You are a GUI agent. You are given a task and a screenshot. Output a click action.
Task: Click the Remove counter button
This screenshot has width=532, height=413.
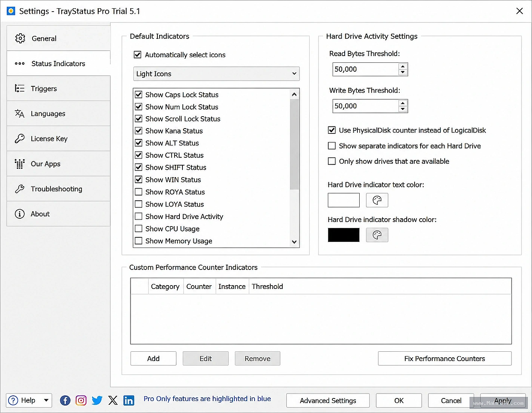pos(258,358)
